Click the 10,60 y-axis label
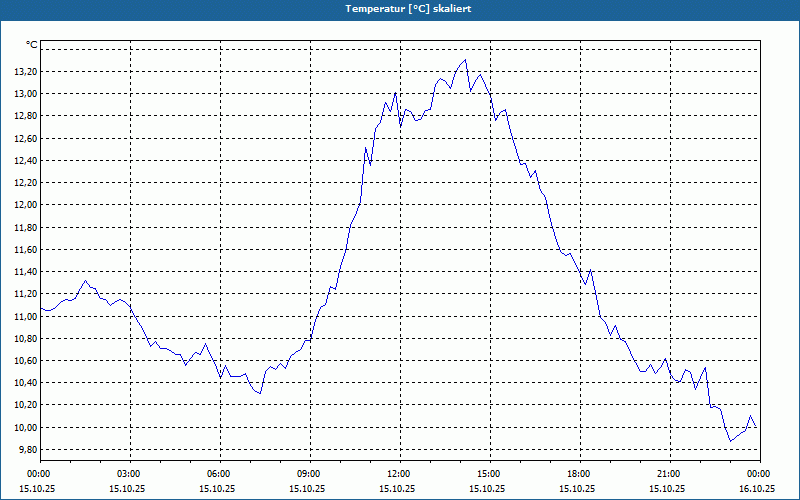Viewport: 800px width, 500px height. click(26, 361)
